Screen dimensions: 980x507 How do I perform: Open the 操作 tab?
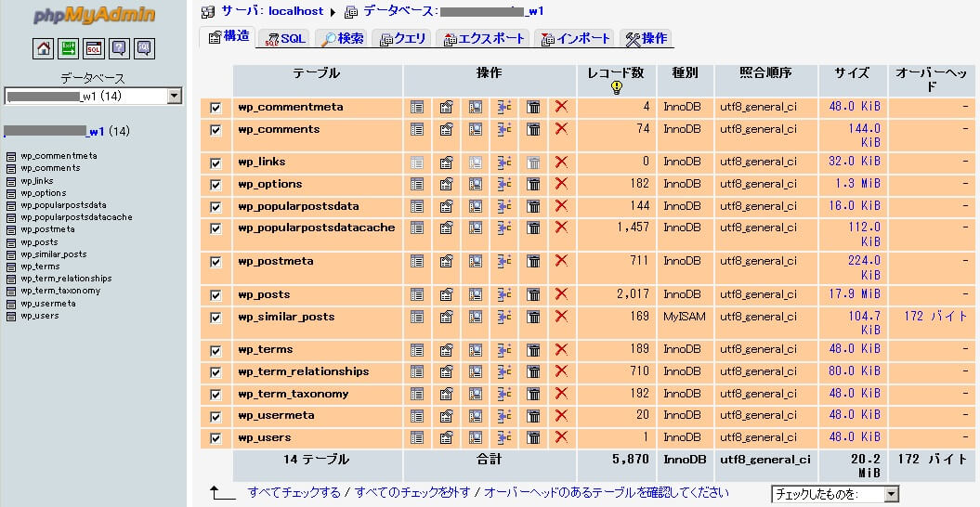pyautogui.click(x=647, y=39)
